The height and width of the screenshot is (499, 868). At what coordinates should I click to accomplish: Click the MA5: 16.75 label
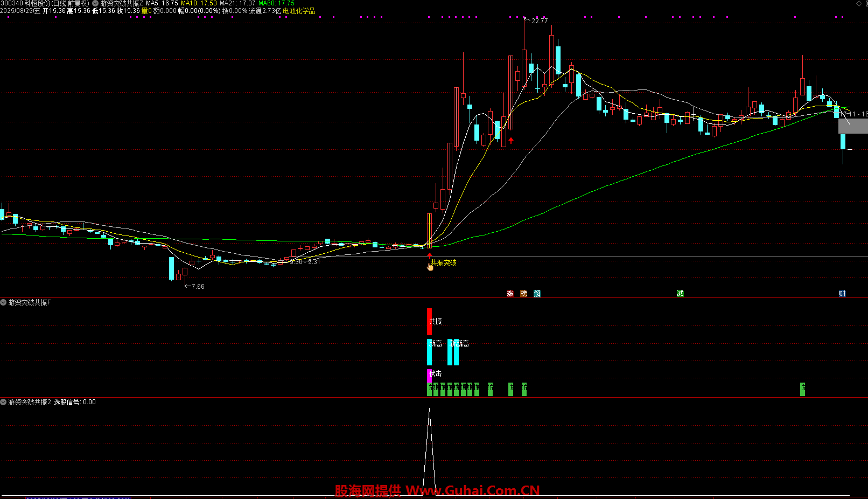pos(162,3)
